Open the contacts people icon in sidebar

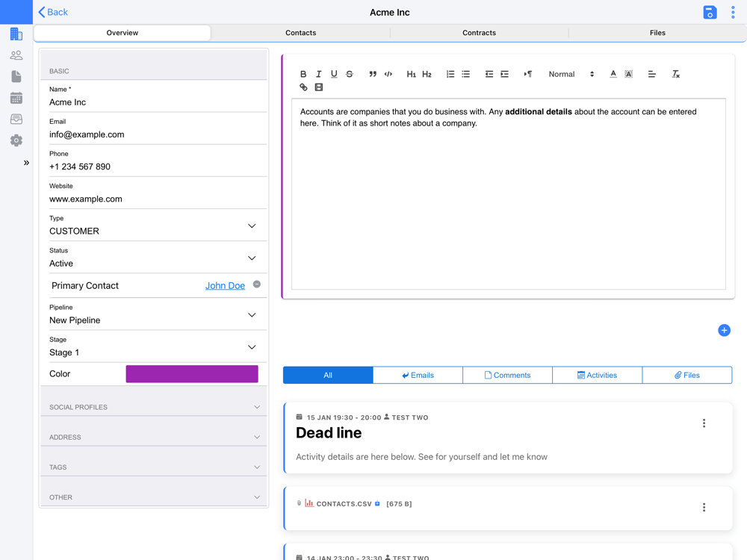16,55
